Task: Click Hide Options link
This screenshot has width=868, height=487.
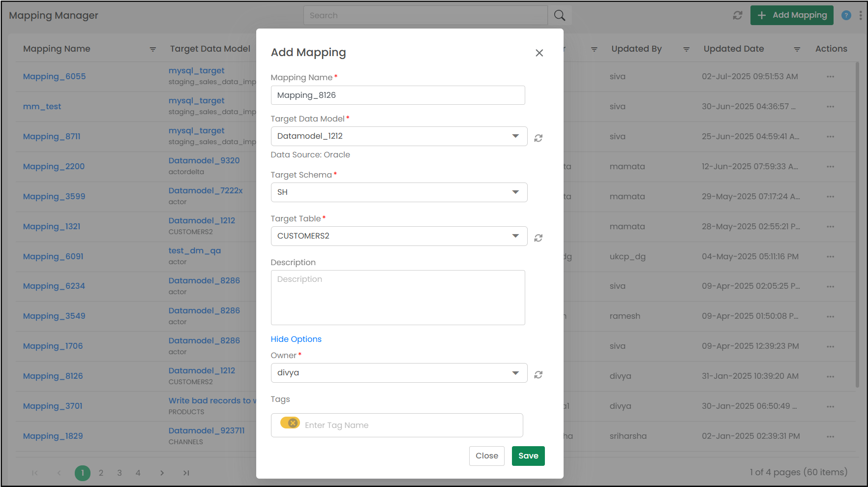Action: [296, 339]
